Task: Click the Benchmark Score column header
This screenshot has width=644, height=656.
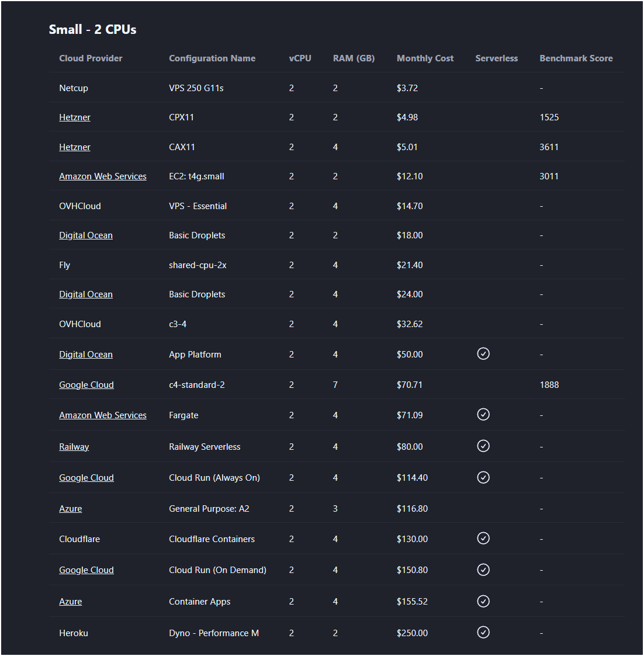Action: [576, 58]
